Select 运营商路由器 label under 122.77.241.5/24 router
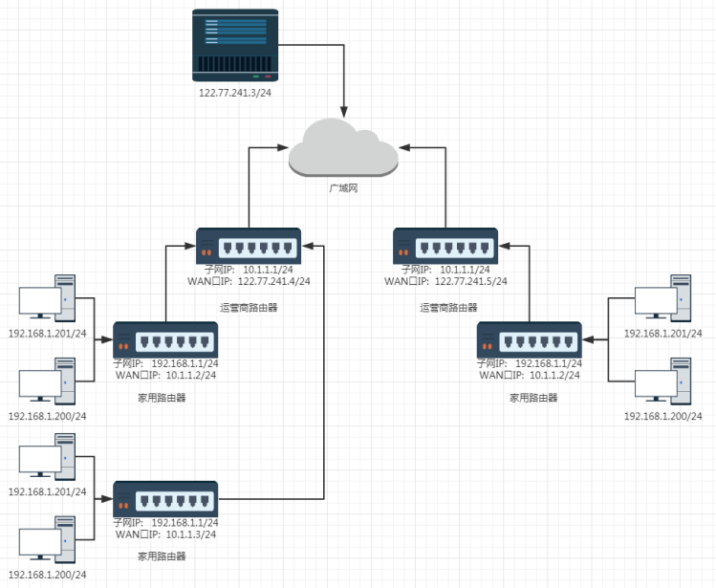This screenshot has width=716, height=588. pyautogui.click(x=448, y=308)
